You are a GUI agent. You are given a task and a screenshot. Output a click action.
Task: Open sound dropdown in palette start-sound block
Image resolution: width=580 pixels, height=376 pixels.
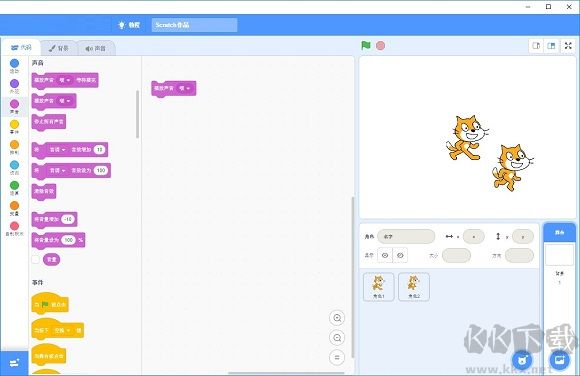(65, 101)
